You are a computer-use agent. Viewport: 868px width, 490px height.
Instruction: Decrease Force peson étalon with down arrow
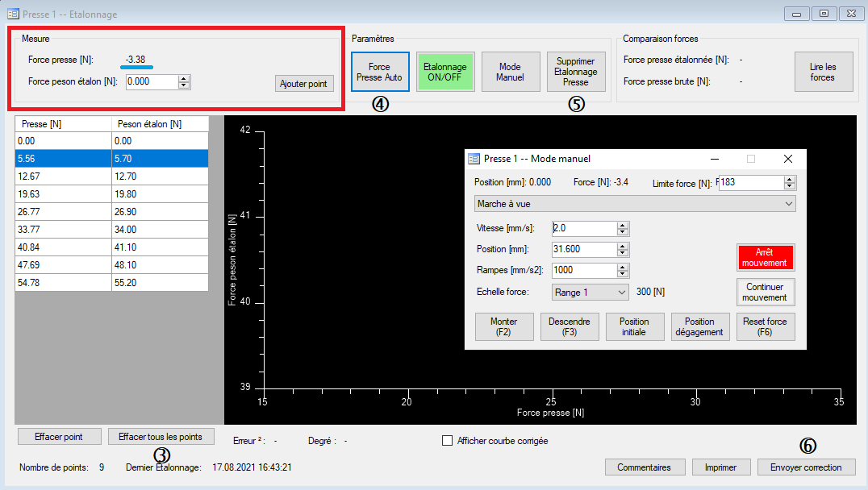(184, 85)
